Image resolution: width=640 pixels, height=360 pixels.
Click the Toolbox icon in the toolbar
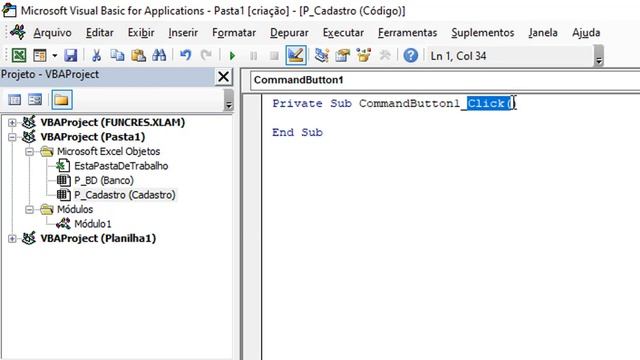384,55
